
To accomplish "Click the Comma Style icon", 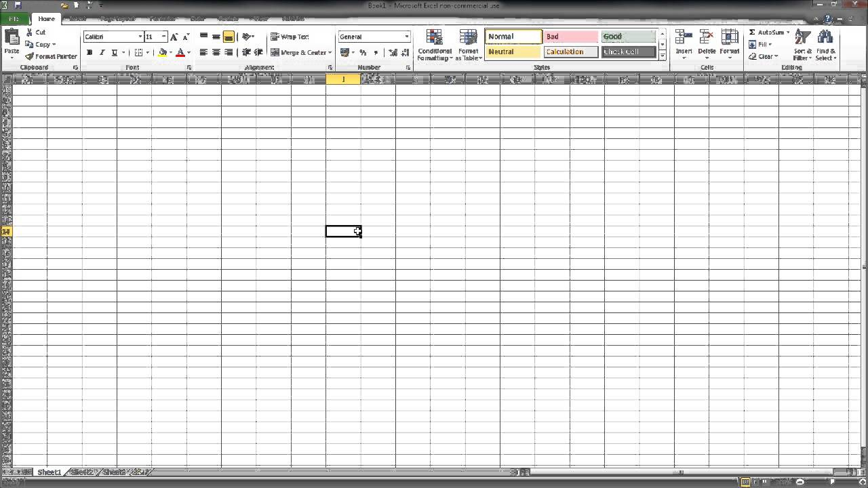I will (376, 52).
